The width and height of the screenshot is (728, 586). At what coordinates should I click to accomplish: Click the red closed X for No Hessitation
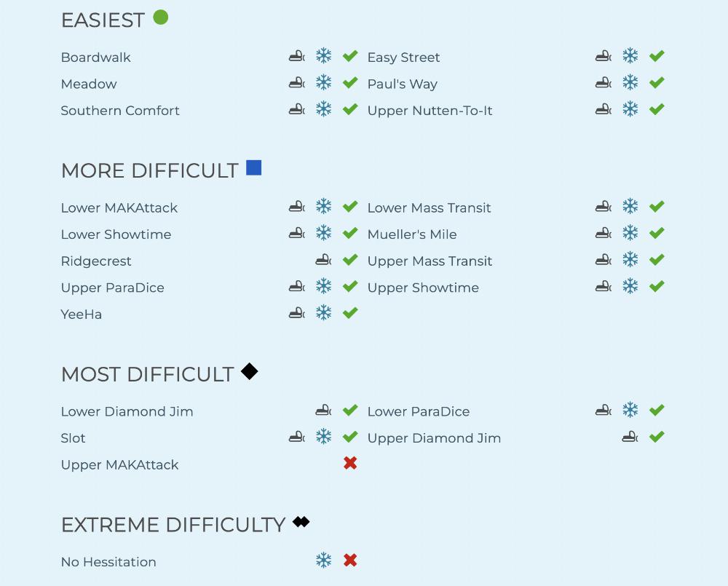tap(350, 561)
